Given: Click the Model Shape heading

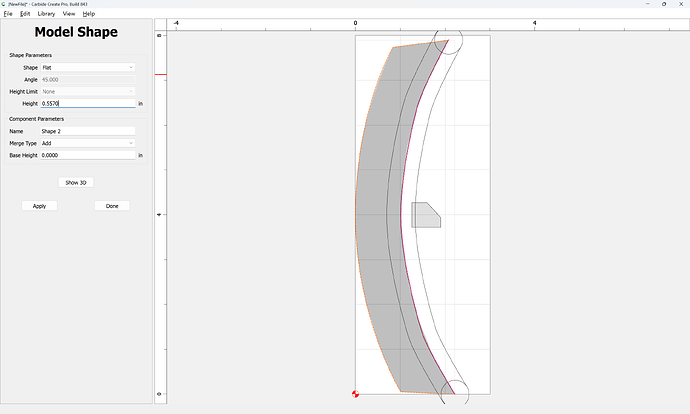Looking at the screenshot, I should click(x=76, y=32).
